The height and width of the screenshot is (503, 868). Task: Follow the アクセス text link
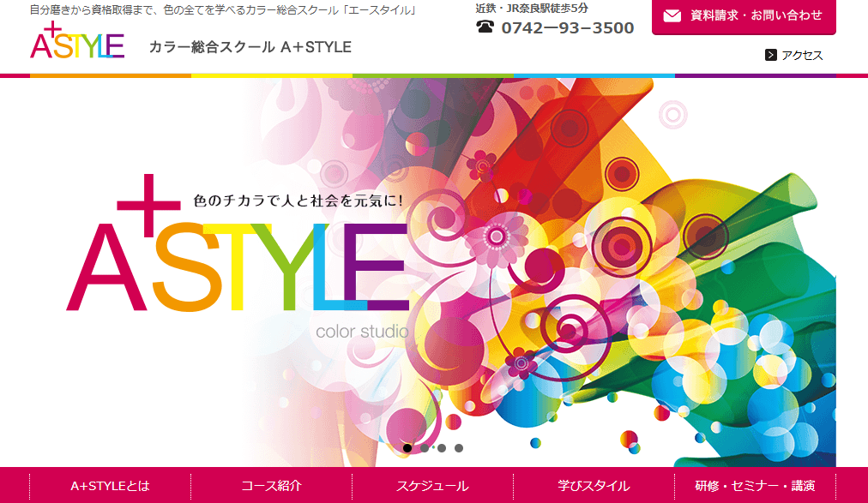point(802,56)
